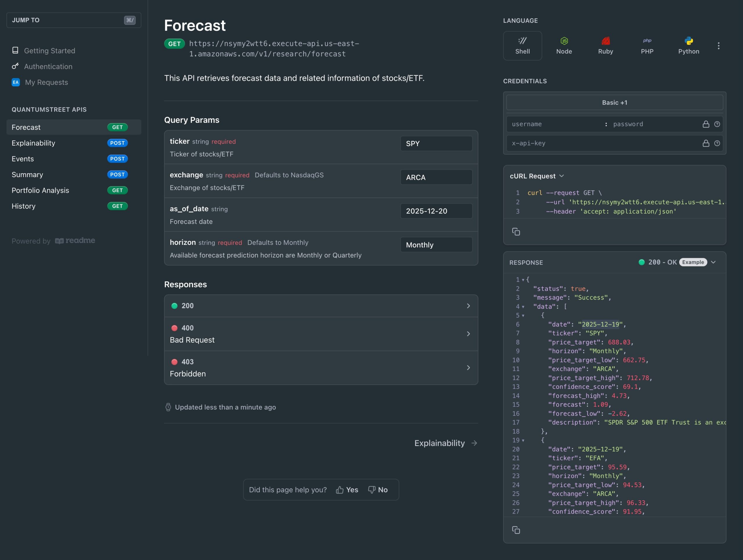Screen dimensions: 743x560
Task: Switch to the Python language icon
Action: [688, 45]
